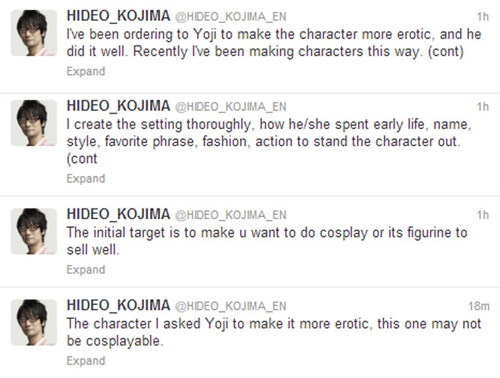
Task: Expand the tweet ending 'this way. (cont)'
Action: point(86,71)
